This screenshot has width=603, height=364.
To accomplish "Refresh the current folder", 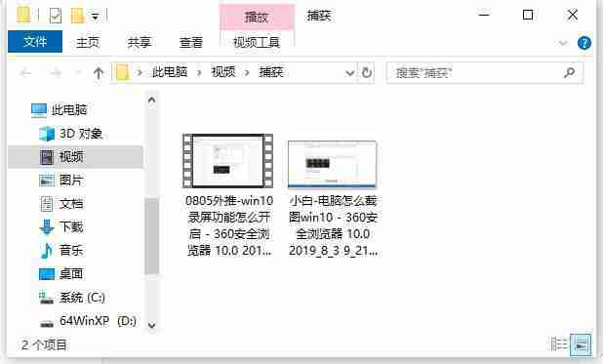I will tap(367, 72).
